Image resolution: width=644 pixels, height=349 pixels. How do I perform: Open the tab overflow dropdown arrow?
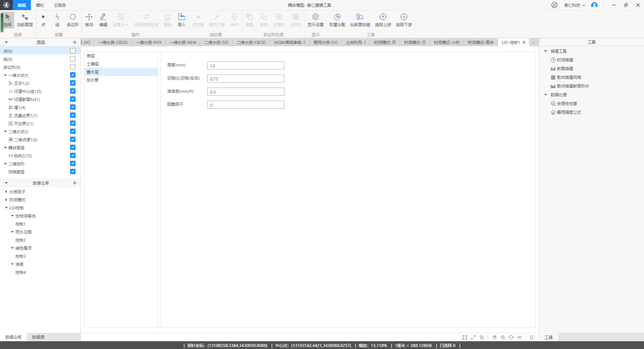[x=534, y=43]
